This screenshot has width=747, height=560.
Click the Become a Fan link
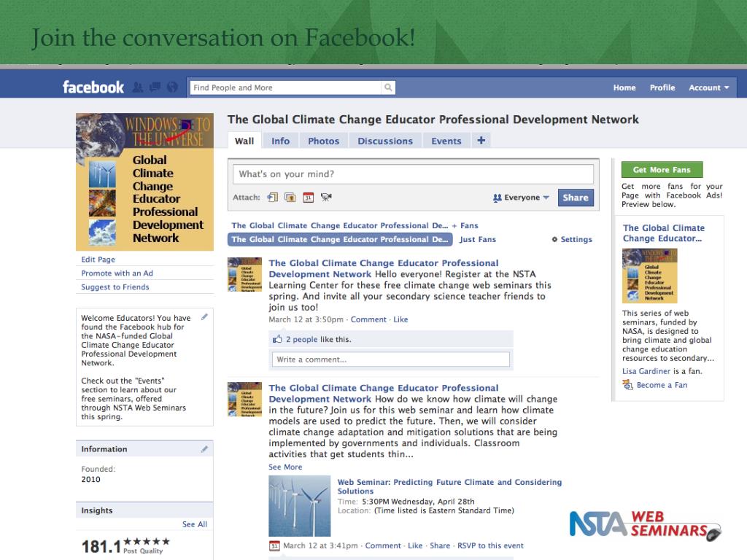click(662, 385)
